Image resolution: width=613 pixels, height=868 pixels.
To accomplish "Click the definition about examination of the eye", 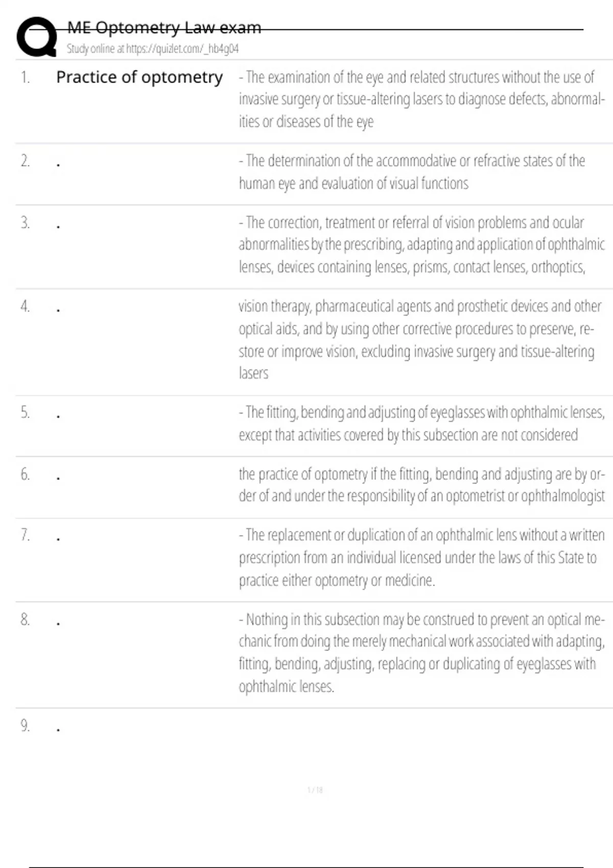I will (x=421, y=99).
